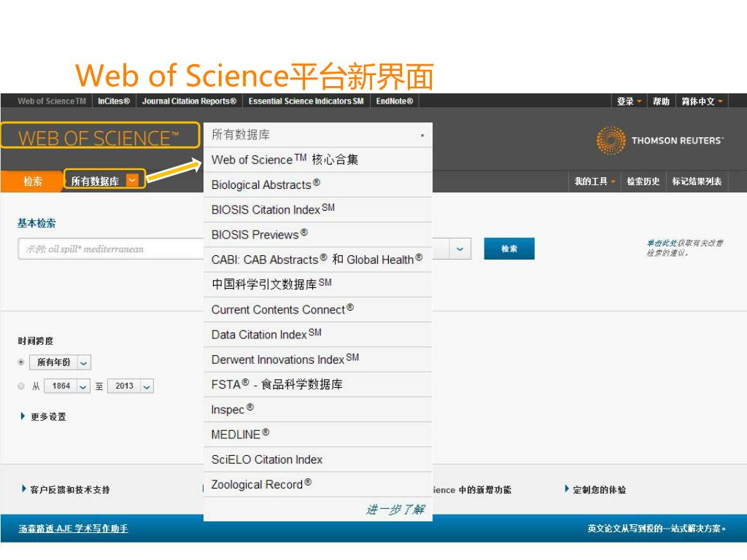The height and width of the screenshot is (560, 747).
Task: Open the search field type dropdown arrow
Action: (x=460, y=249)
